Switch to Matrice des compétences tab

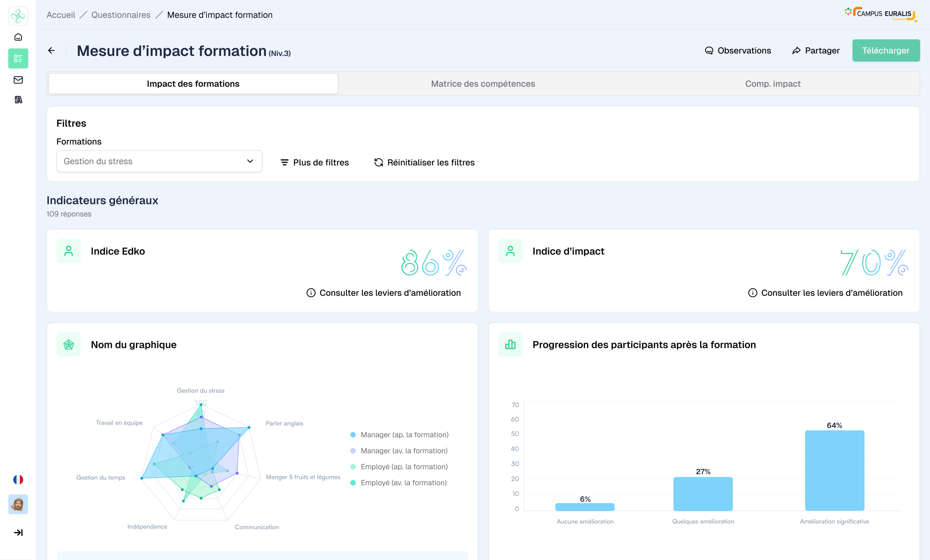click(483, 84)
